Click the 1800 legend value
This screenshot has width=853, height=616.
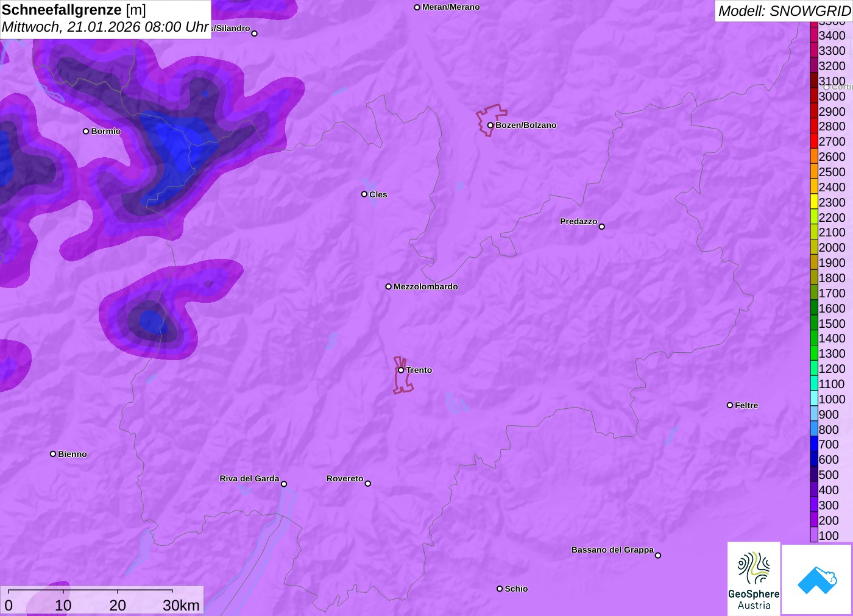point(832,278)
